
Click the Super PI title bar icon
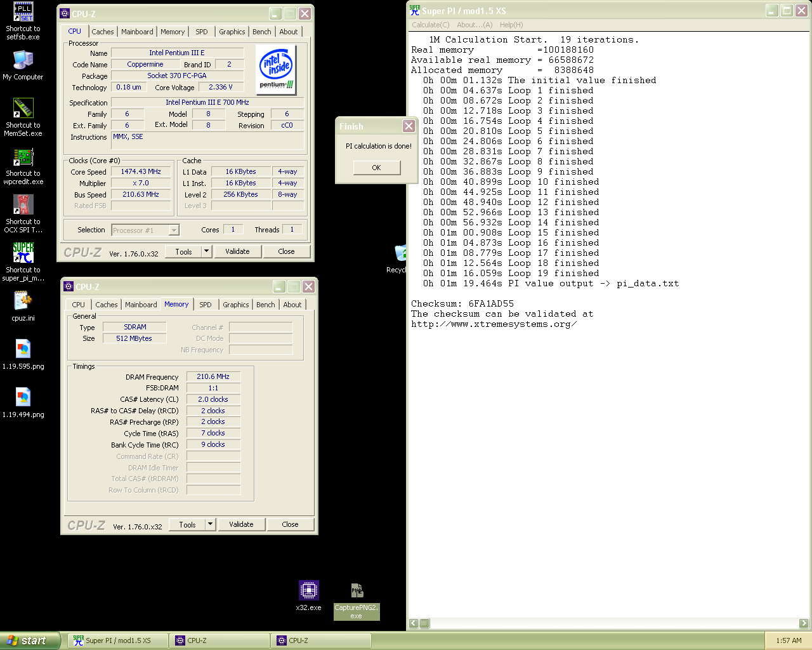click(x=415, y=10)
